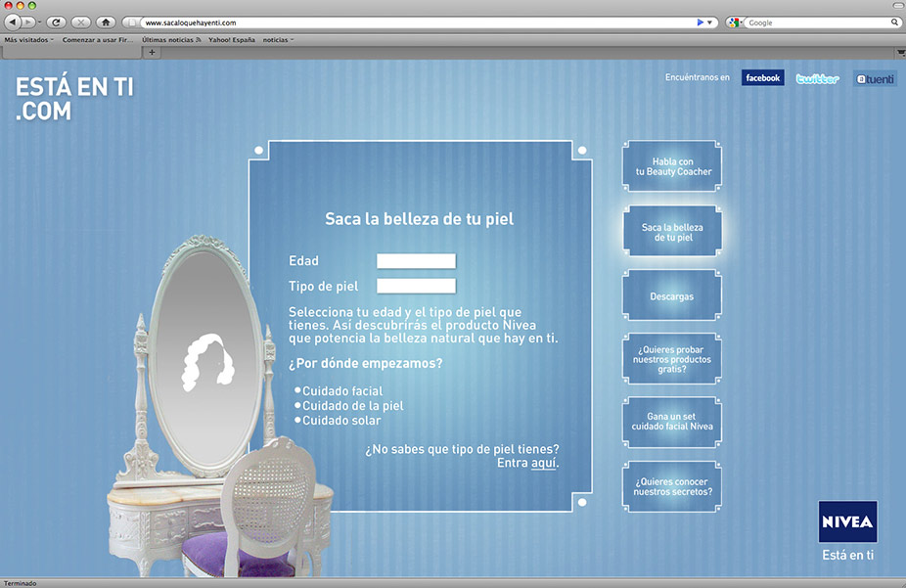This screenshot has height=588, width=906.
Task: Open a new tab with plus button
Action: 152,52
